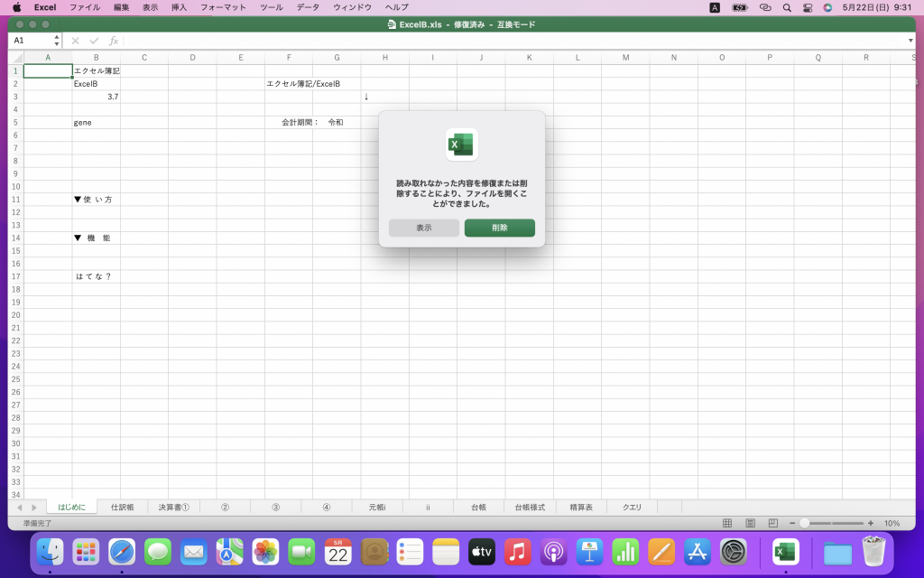Click the Insert Function (fx) icon
Viewport: 924px width, 578px height.
point(114,40)
